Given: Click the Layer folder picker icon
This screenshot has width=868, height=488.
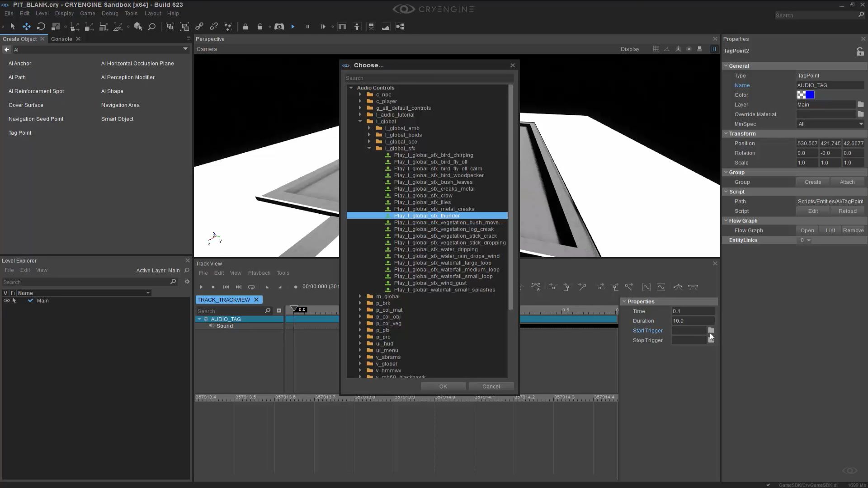Looking at the screenshot, I should point(860,104).
